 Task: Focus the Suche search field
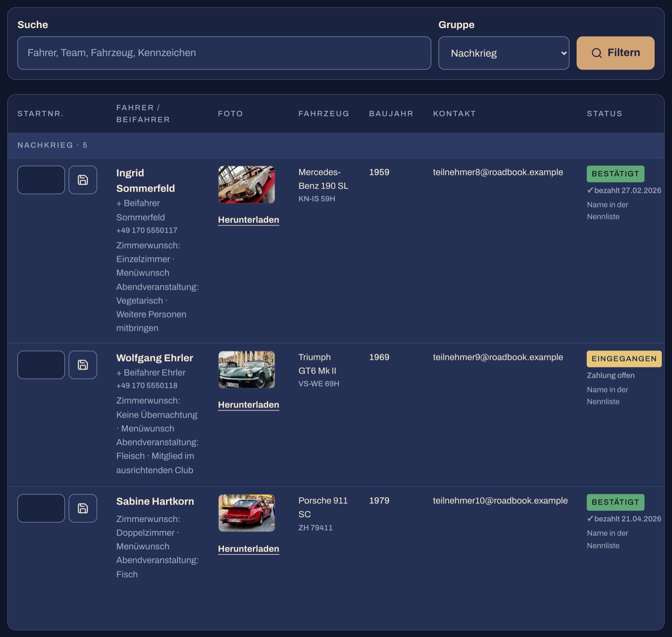point(224,53)
